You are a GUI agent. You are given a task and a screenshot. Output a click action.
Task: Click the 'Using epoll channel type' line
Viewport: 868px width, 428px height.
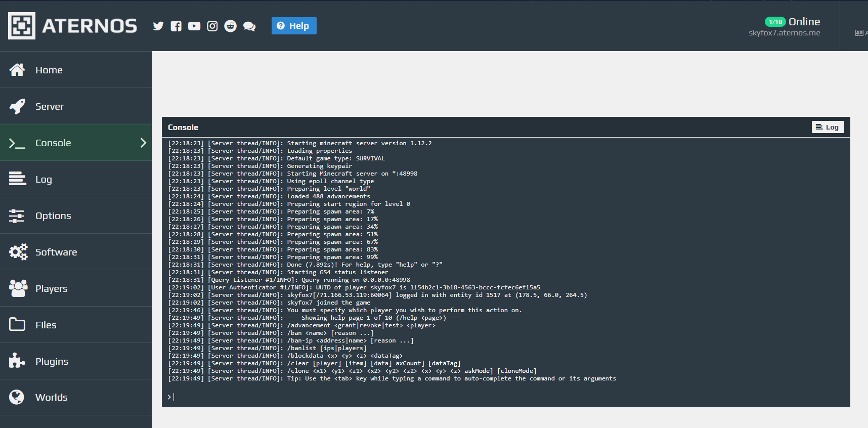(271, 181)
